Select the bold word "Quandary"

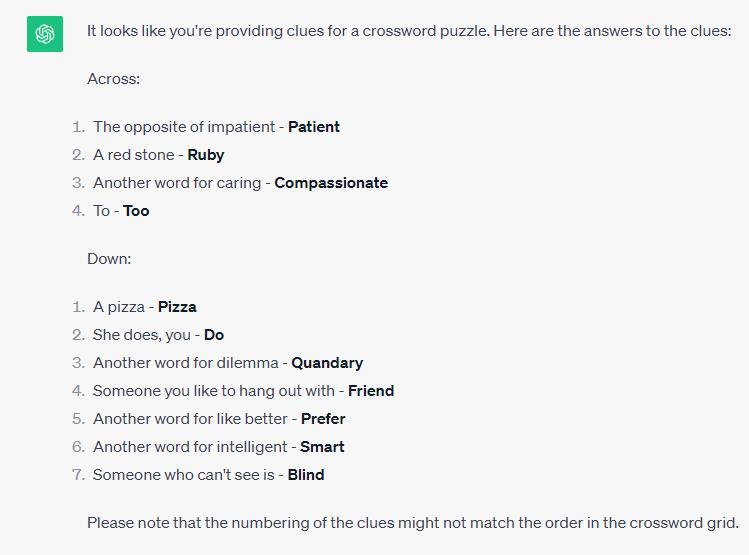327,363
